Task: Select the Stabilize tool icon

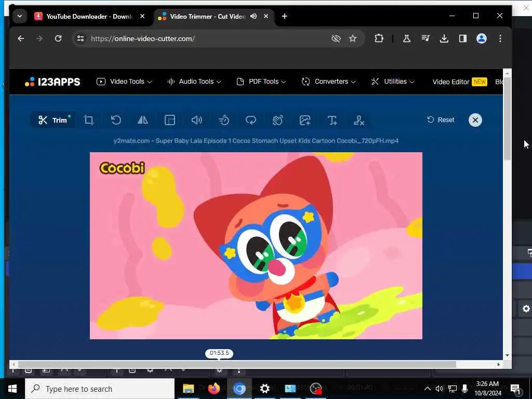Action: [x=278, y=120]
